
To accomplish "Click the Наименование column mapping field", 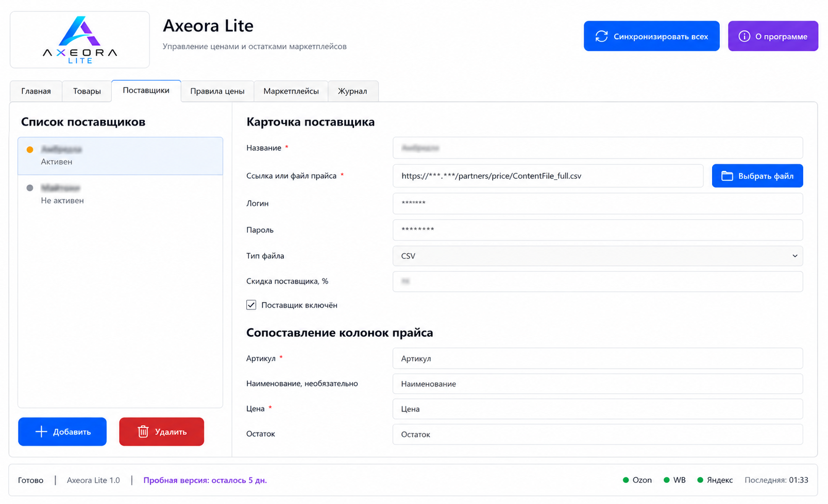I will pyautogui.click(x=598, y=384).
